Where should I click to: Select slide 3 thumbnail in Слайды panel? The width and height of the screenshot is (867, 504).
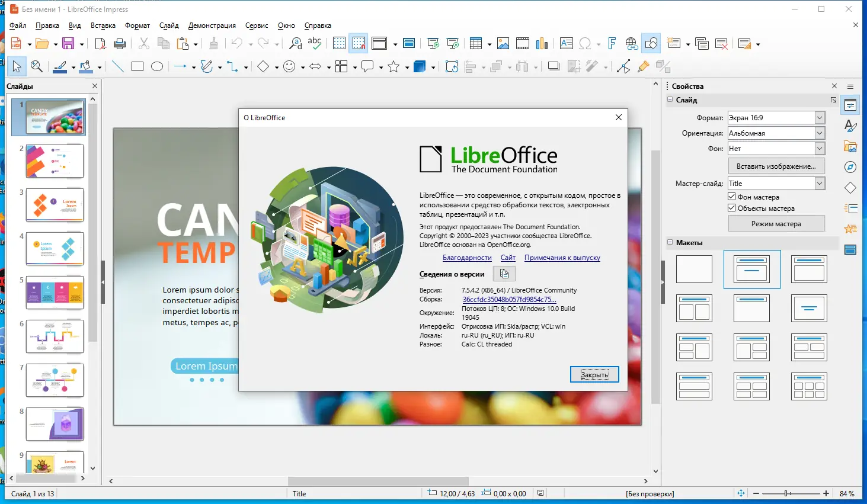[55, 205]
